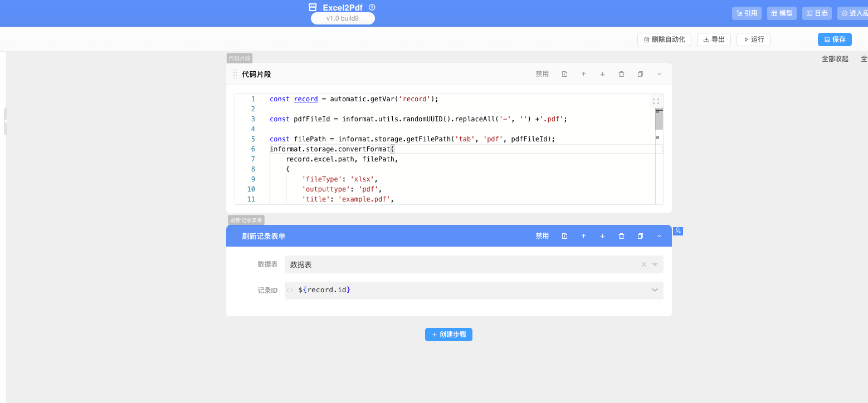
Task: Open the 日志 log view
Action: click(817, 13)
